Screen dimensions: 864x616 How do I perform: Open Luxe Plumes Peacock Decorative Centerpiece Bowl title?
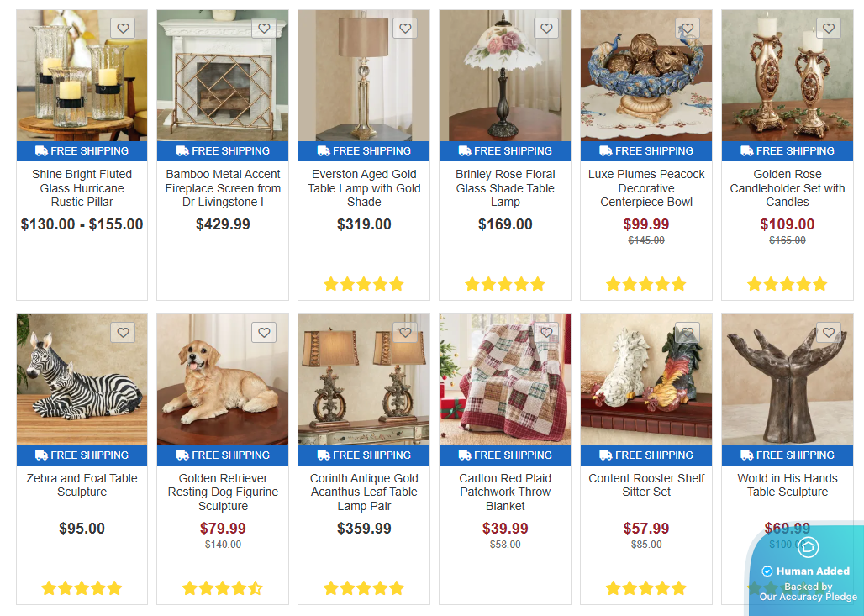646,188
